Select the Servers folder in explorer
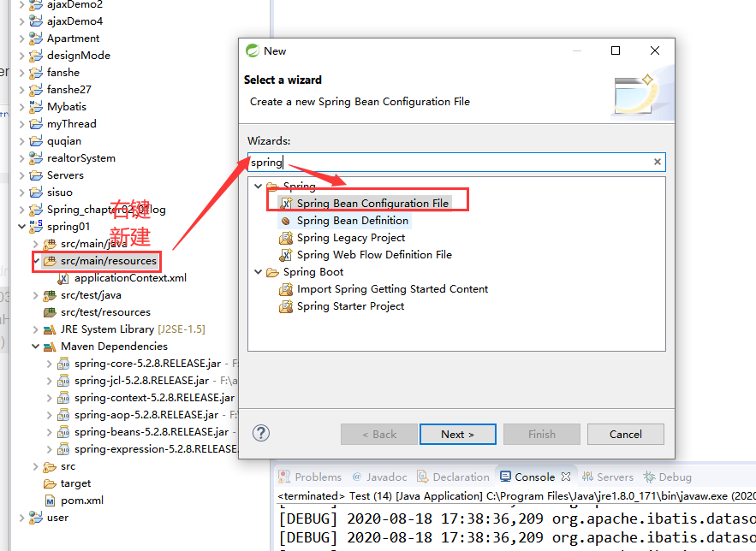The width and height of the screenshot is (756, 551). [65, 175]
